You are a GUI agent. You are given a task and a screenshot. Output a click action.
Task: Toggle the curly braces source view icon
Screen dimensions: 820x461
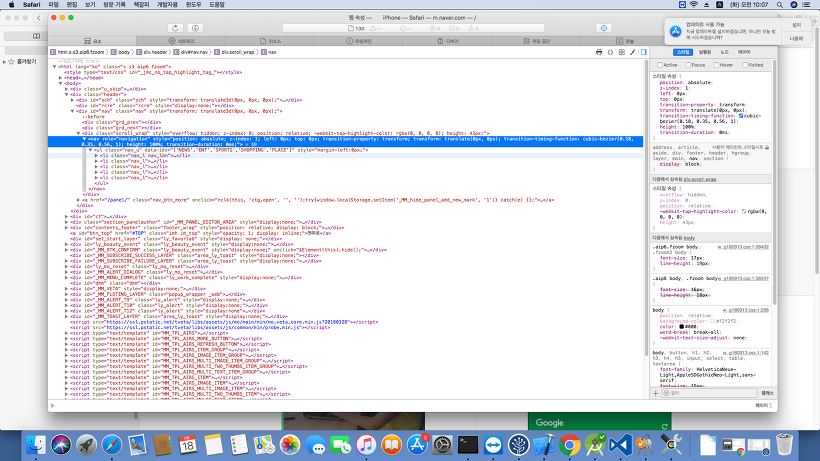point(610,52)
